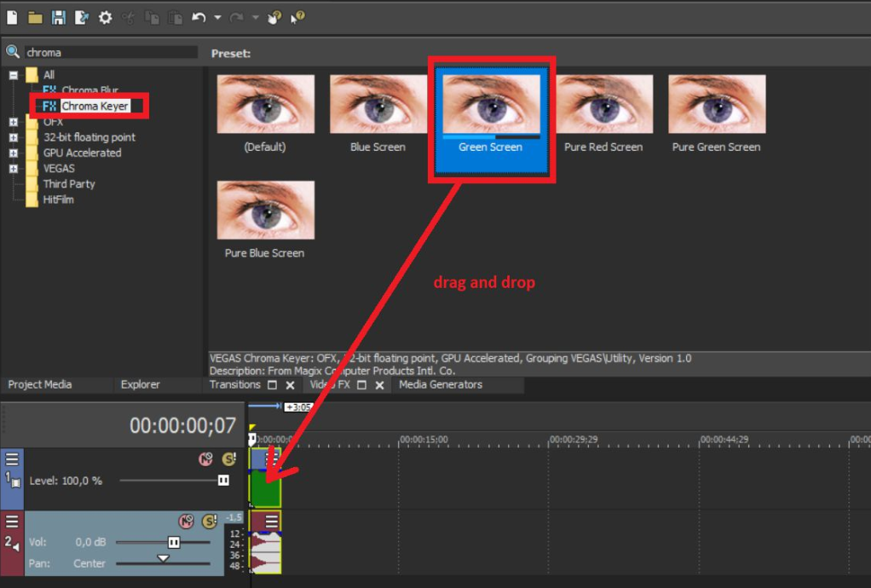The width and height of the screenshot is (871, 588).
Task: Select the Pure Red Screen preset thumbnail
Action: (604, 104)
